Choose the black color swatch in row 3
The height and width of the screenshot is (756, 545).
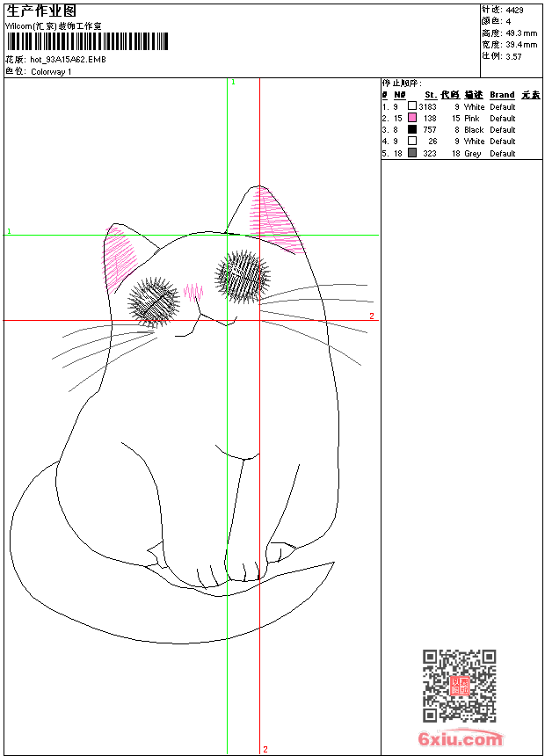(412, 129)
